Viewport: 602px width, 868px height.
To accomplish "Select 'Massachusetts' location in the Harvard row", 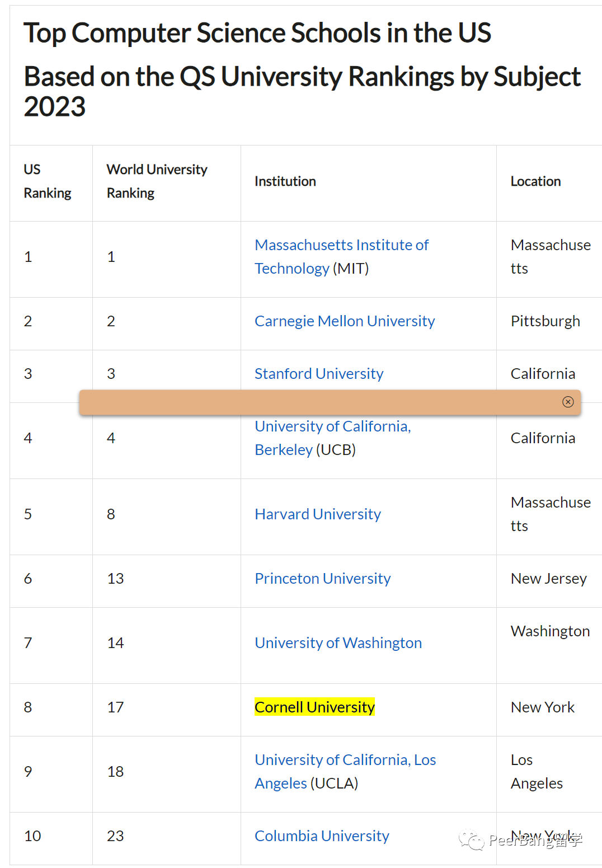I will [x=551, y=514].
